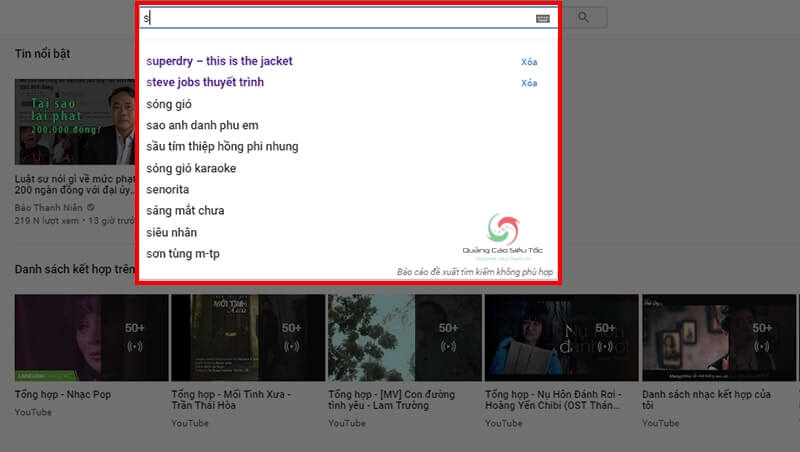Viewport: 800px width, 452px height.
Task: Select the 'sáng mắt chưa' suggestion
Action: pyautogui.click(x=185, y=211)
